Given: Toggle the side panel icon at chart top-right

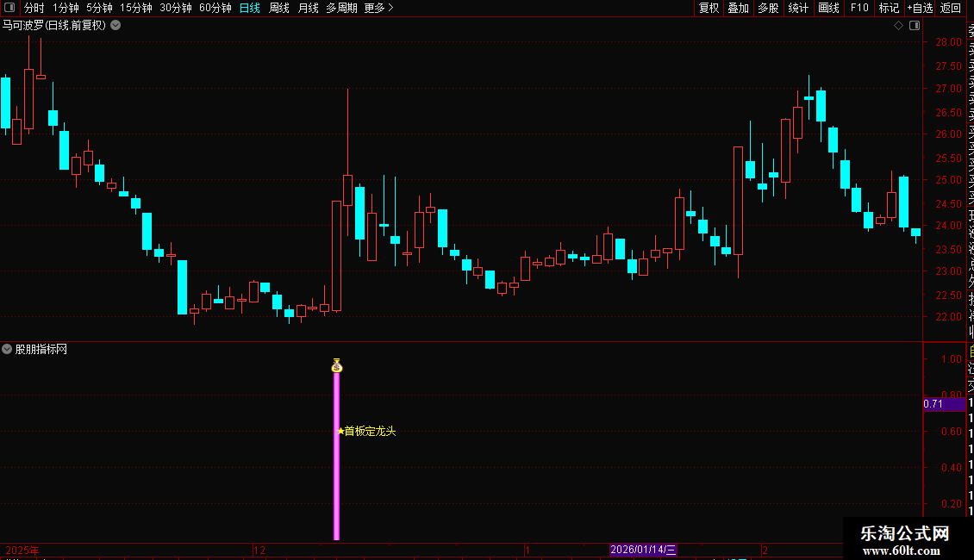Looking at the screenshot, I should point(915,26).
